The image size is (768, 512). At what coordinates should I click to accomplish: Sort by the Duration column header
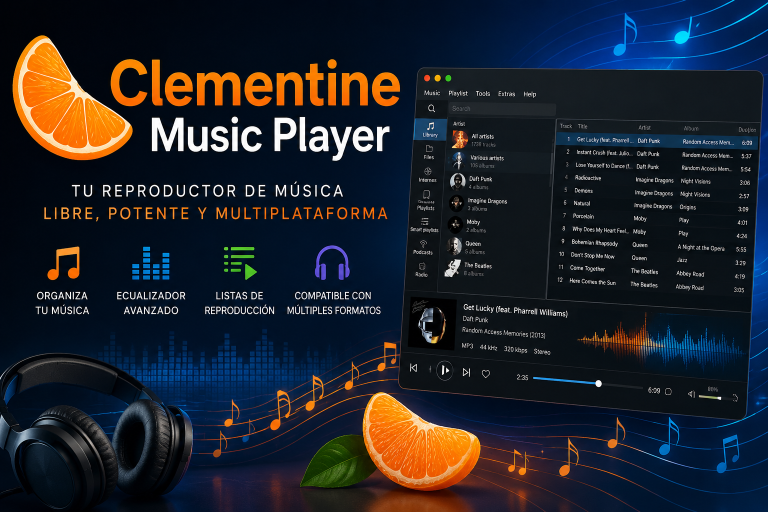point(747,130)
